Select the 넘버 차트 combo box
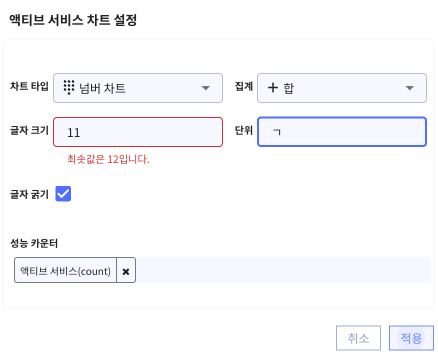Image resolution: width=438 pixels, height=362 pixels. pyautogui.click(x=138, y=88)
